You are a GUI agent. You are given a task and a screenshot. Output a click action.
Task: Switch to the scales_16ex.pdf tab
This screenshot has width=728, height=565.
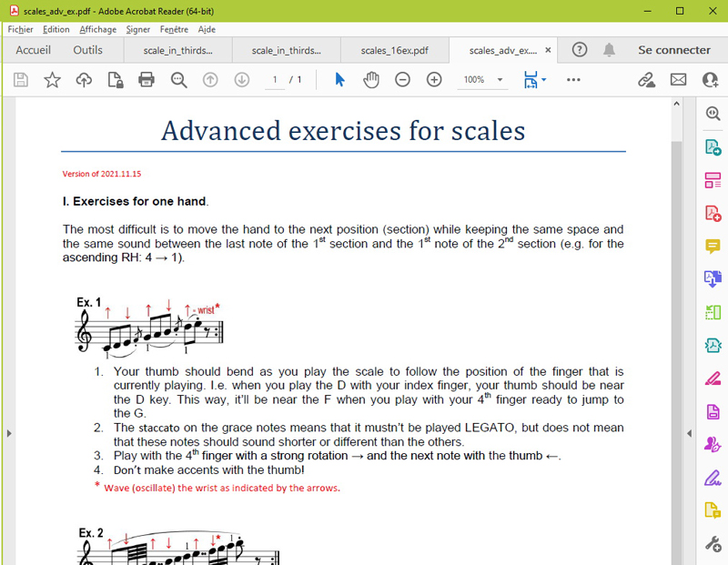coord(394,50)
